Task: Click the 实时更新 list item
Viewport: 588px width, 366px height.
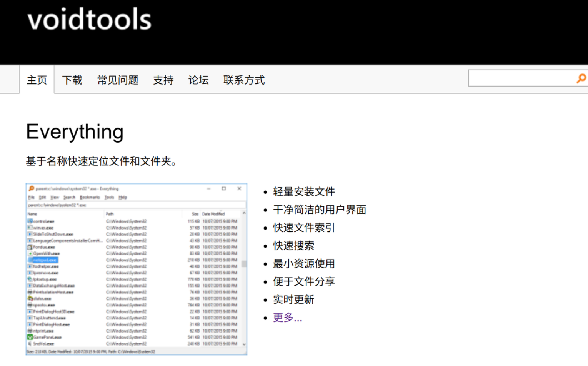Action: pos(294,299)
